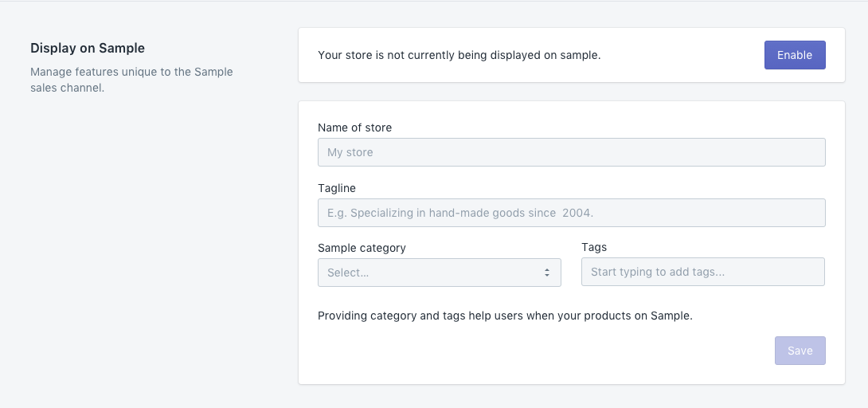868x408 pixels.
Task: Click the 'My store' placeholder text
Action: tap(350, 152)
